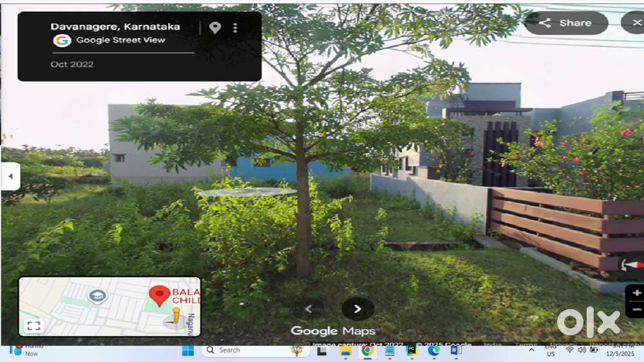Close the Street View panel

[x=633, y=23]
